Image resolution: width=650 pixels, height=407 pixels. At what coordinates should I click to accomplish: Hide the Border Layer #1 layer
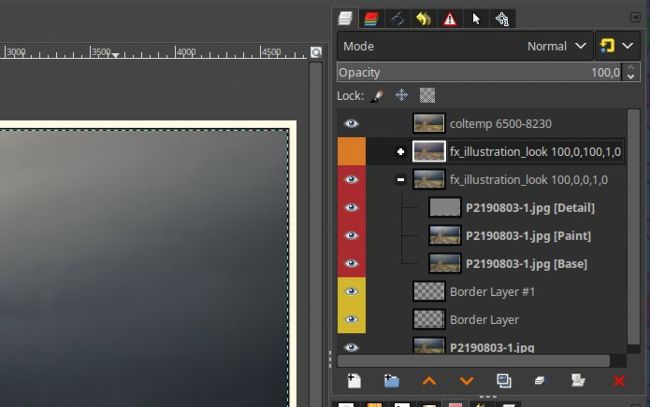[x=351, y=292]
